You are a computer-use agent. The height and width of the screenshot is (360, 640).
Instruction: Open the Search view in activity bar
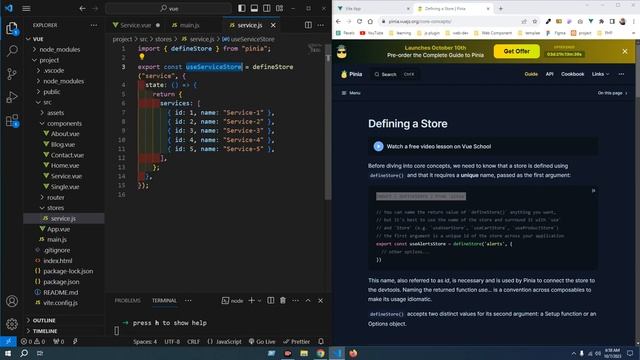12,51
